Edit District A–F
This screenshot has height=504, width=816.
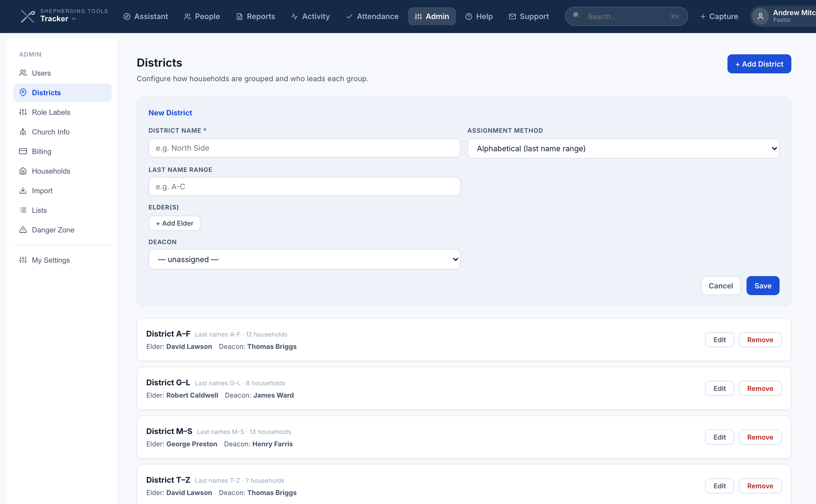pyautogui.click(x=719, y=340)
